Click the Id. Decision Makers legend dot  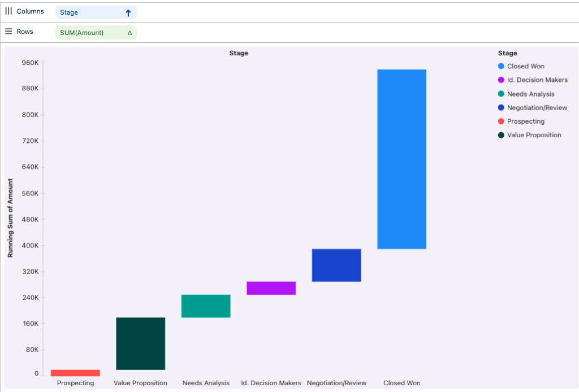501,80
